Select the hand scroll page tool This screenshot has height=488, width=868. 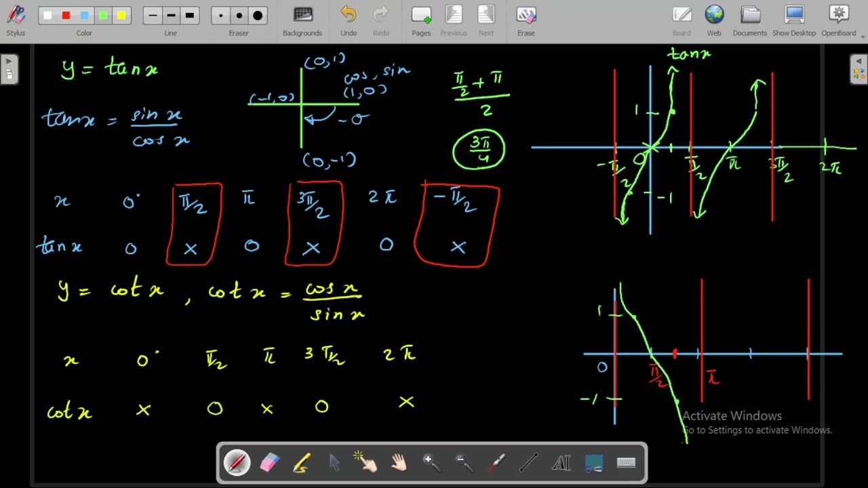399,463
